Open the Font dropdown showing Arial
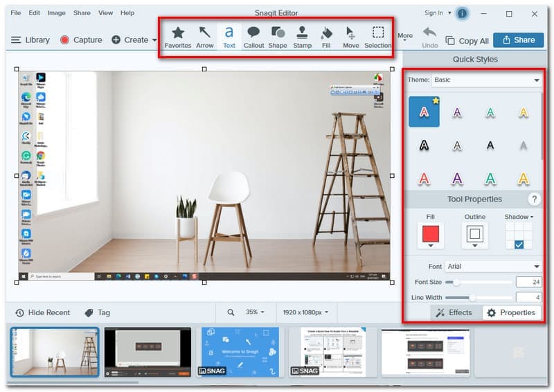 pos(493,266)
